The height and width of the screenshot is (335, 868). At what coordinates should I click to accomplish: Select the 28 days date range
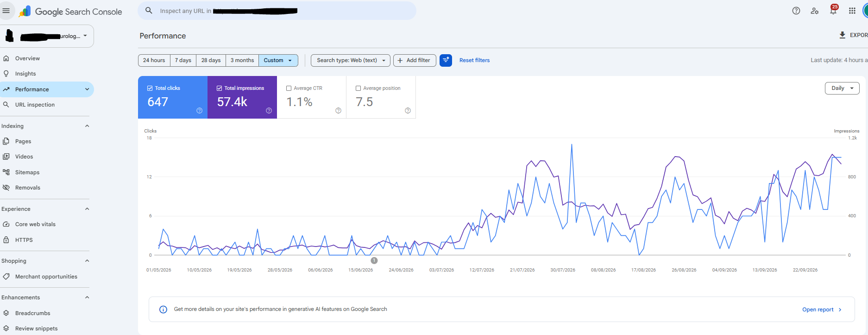[211, 60]
